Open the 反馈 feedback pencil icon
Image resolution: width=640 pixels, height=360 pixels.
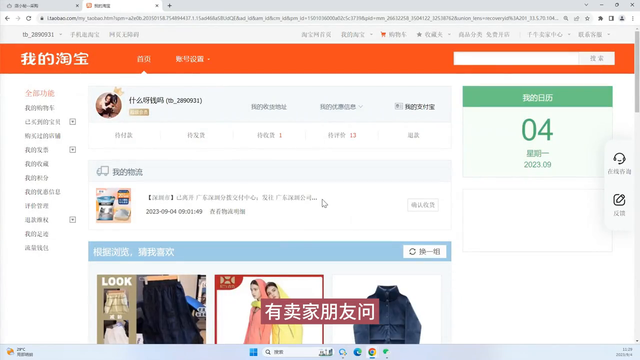click(x=619, y=200)
